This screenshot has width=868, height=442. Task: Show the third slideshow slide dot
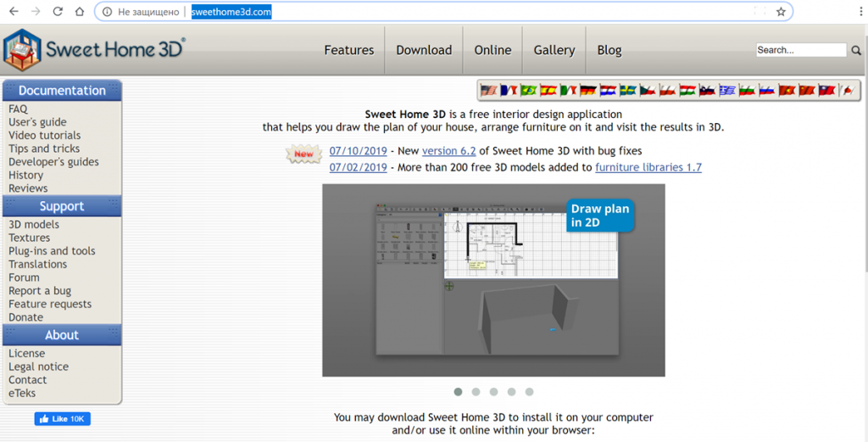pyautogui.click(x=493, y=392)
